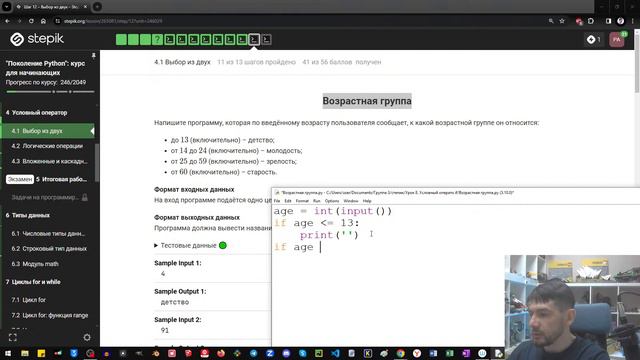The image size is (640, 360).
Task: Pin the course sidebar
Action: click(93, 56)
